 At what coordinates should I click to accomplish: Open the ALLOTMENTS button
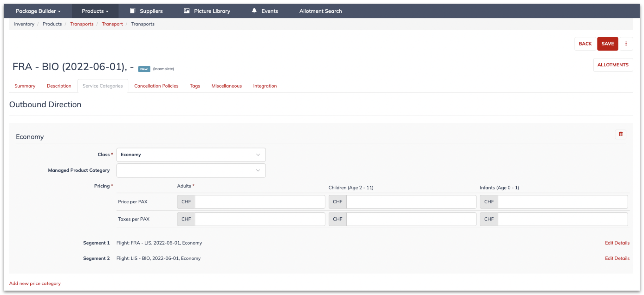click(x=613, y=65)
